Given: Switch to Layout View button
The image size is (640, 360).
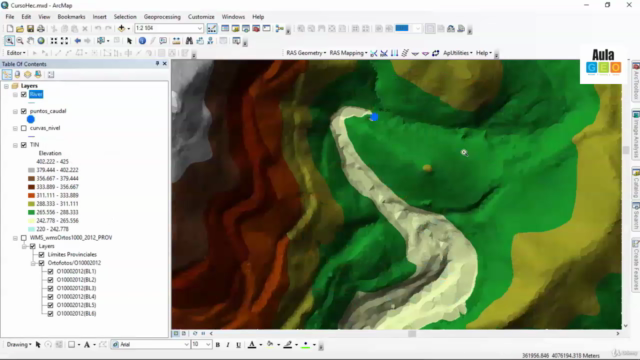Looking at the screenshot, I should pyautogui.click(x=184, y=333).
